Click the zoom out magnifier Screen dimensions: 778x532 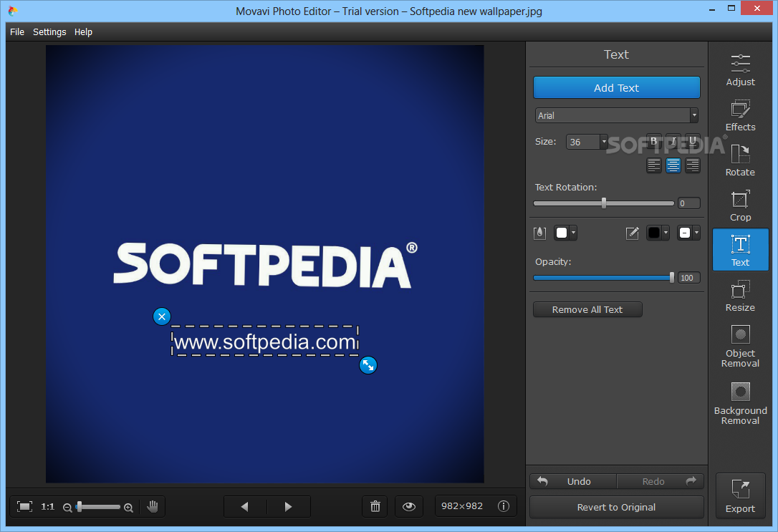pyautogui.click(x=67, y=507)
